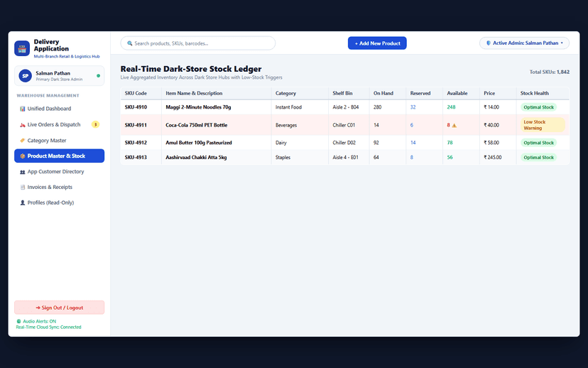The image size is (588, 368).
Task: Click Optimal Stock badge for SKU-4912
Action: point(538,143)
